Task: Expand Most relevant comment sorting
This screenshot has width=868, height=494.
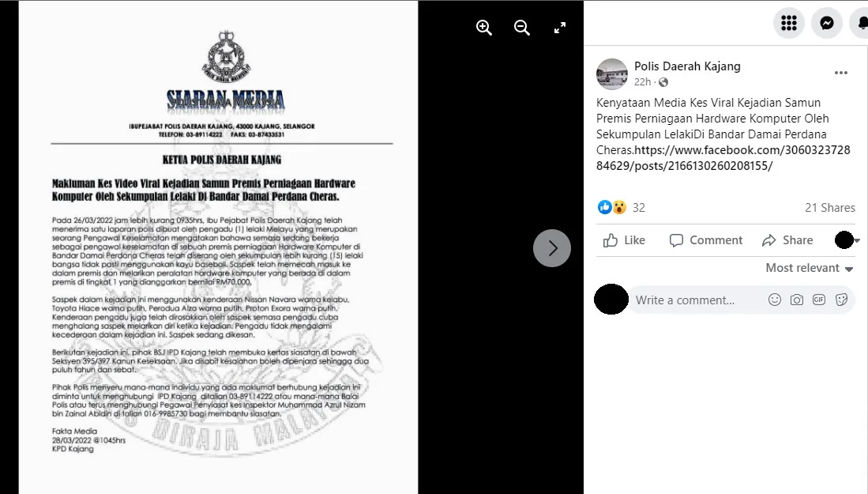Action: [x=810, y=268]
